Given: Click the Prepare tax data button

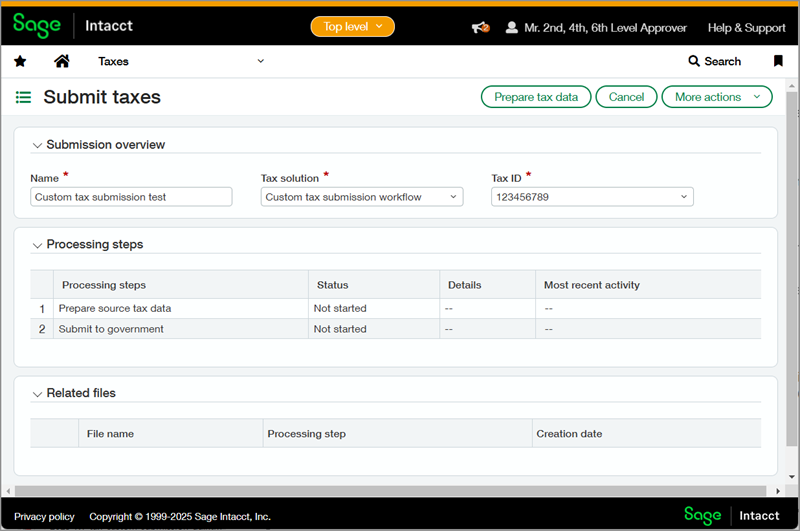Looking at the screenshot, I should click(536, 97).
